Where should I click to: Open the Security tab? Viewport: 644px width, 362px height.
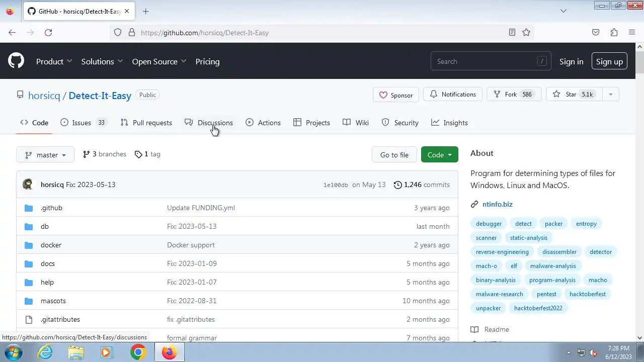point(400,123)
